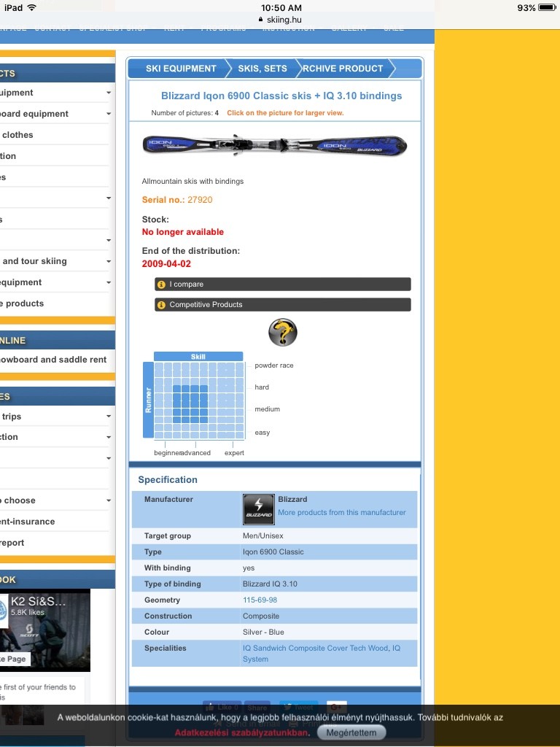Screen dimensions: 560x747
Task: Expand the 'ction' sidebar arrow
Action: tap(109, 438)
